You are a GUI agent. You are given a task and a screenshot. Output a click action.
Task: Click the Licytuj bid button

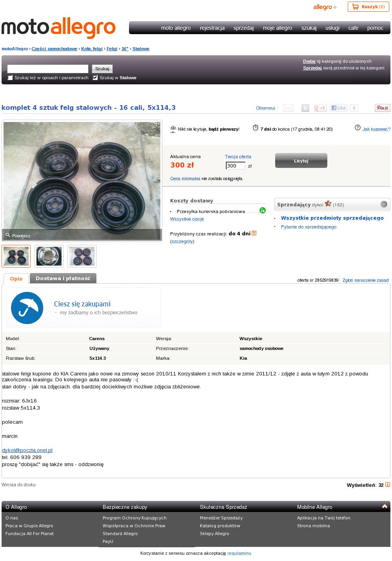point(301,160)
